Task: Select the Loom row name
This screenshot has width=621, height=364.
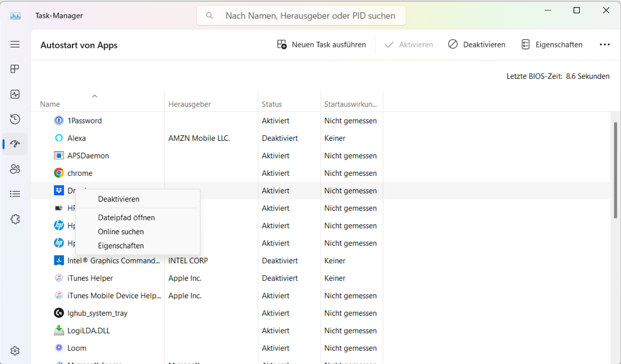Action: [x=77, y=348]
